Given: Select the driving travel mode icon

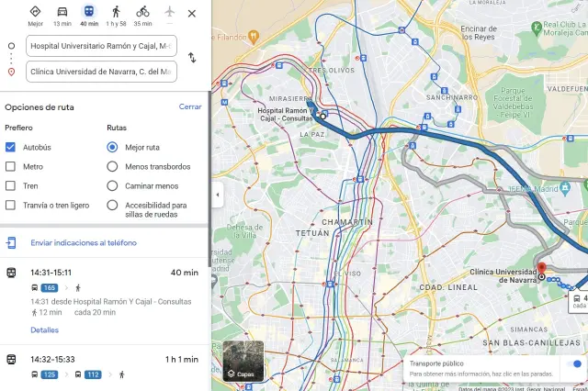Looking at the screenshot, I should 62,12.
